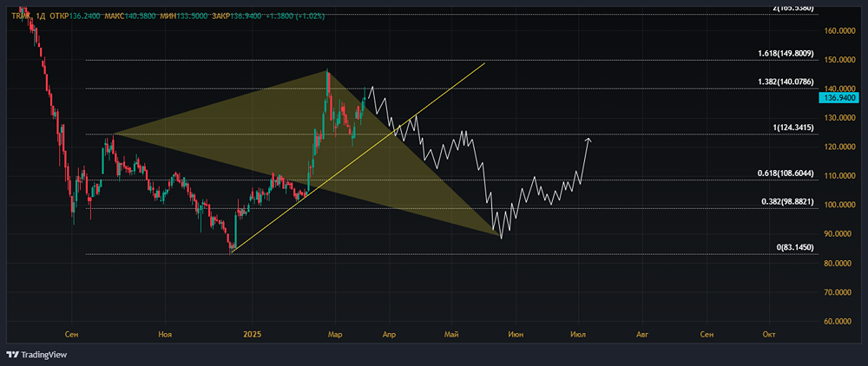Image resolution: width=868 pixels, height=366 pixels.
Task: Click 100.0000 on the price axis
Action: pyautogui.click(x=839, y=205)
